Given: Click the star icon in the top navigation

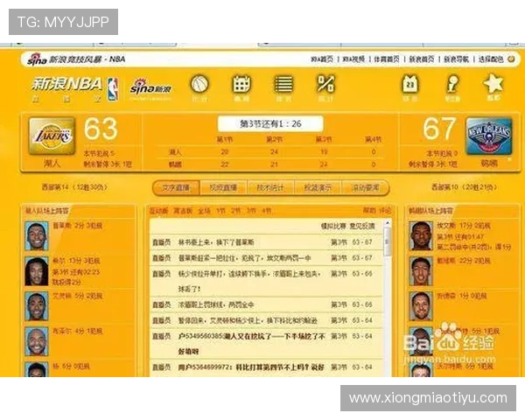Looking at the screenshot, I should [x=493, y=85].
